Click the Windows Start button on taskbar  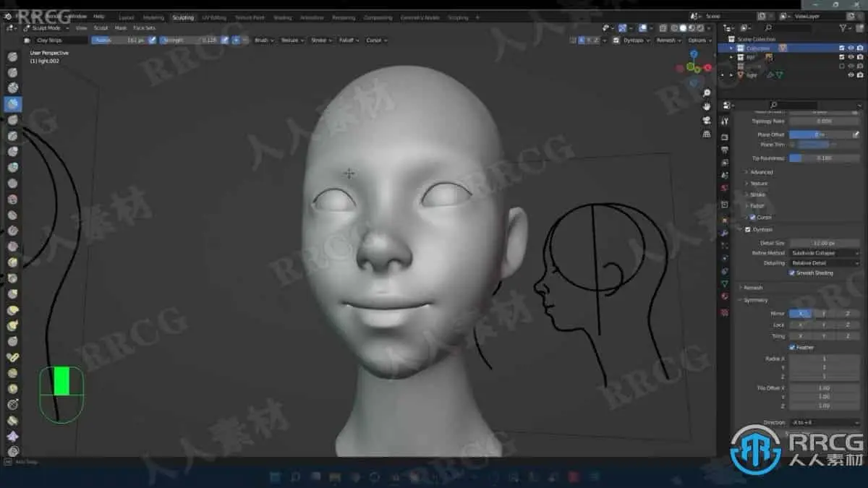[275, 477]
